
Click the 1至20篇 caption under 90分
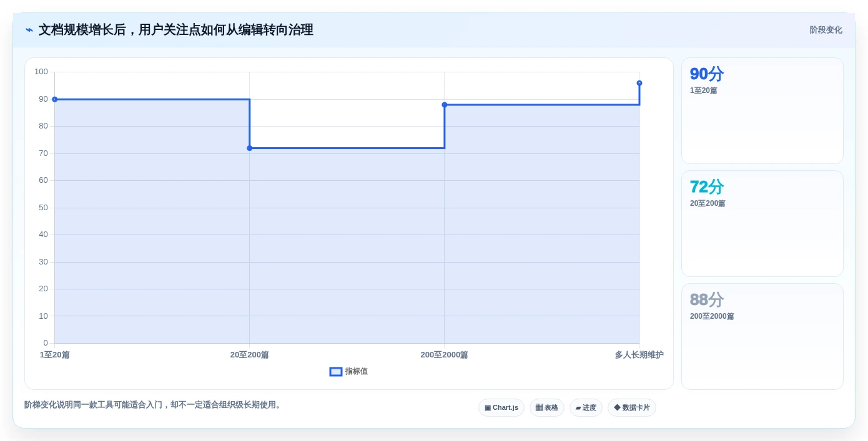[704, 90]
